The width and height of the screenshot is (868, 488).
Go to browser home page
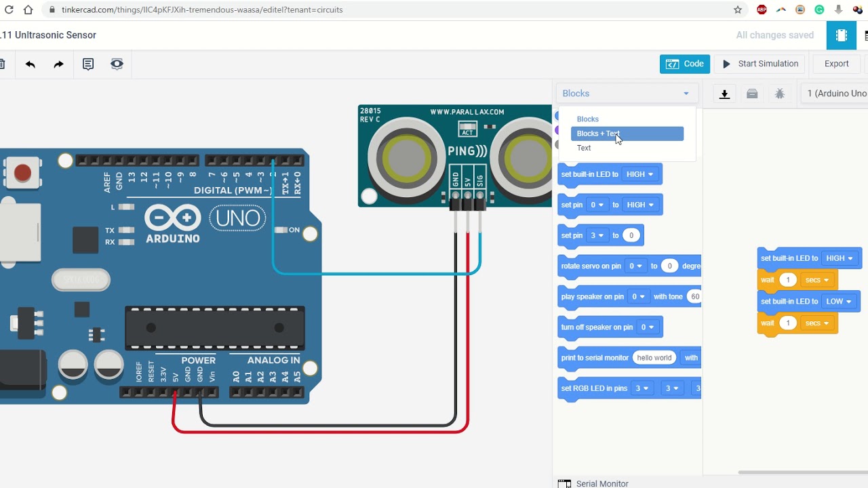(28, 9)
